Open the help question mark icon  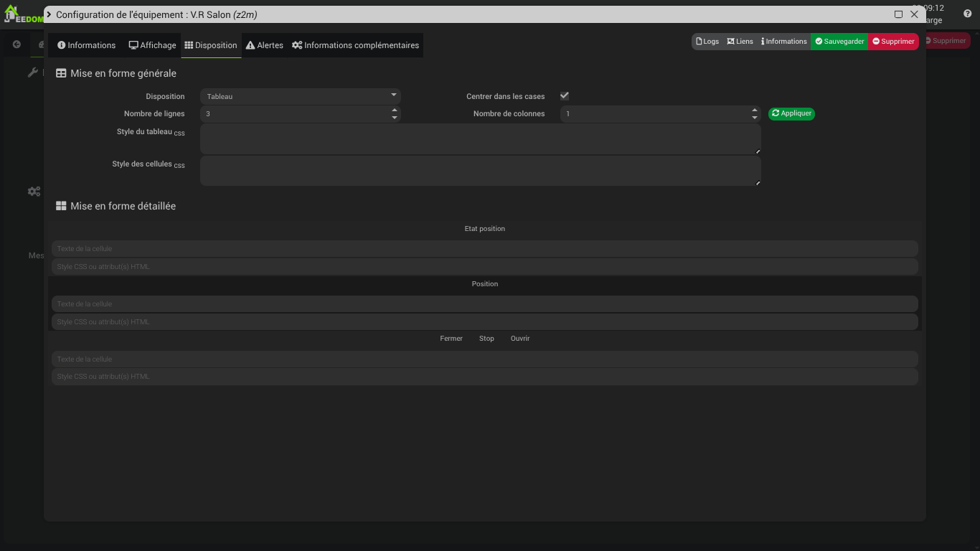point(967,14)
